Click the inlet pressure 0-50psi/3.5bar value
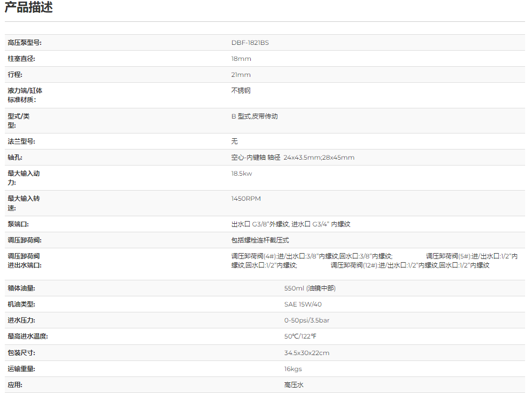 306,320
